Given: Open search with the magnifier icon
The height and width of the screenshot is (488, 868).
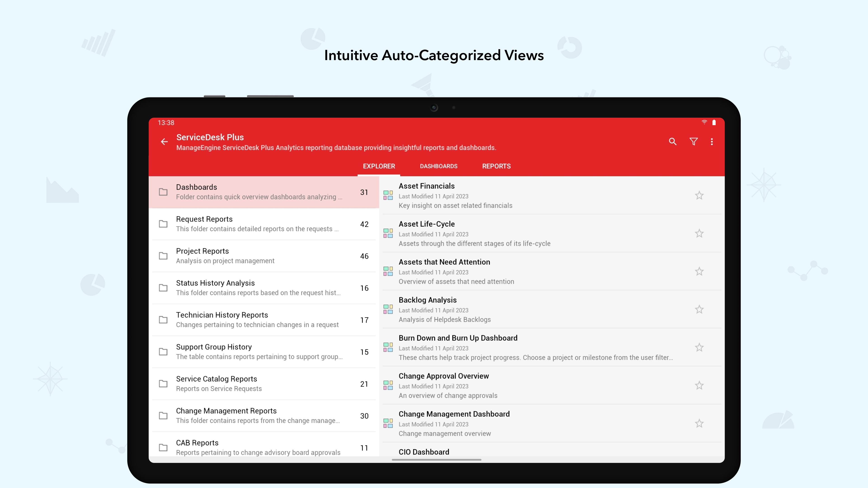Looking at the screenshot, I should [672, 142].
